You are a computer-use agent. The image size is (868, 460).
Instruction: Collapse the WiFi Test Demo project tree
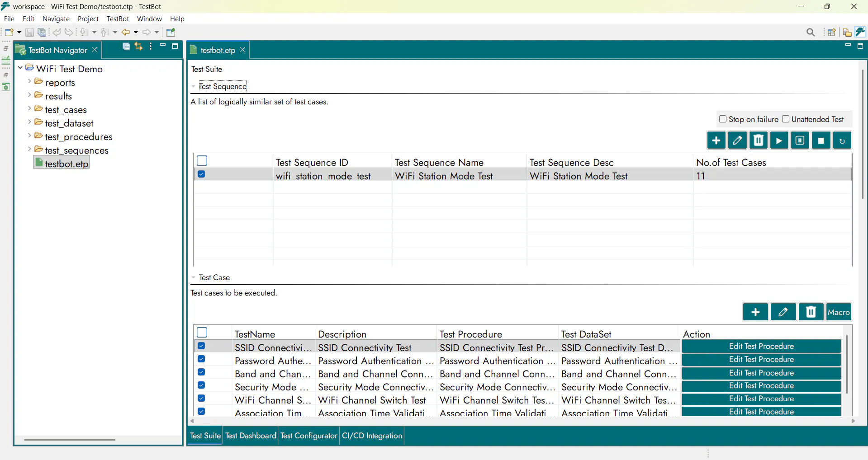pos(20,68)
